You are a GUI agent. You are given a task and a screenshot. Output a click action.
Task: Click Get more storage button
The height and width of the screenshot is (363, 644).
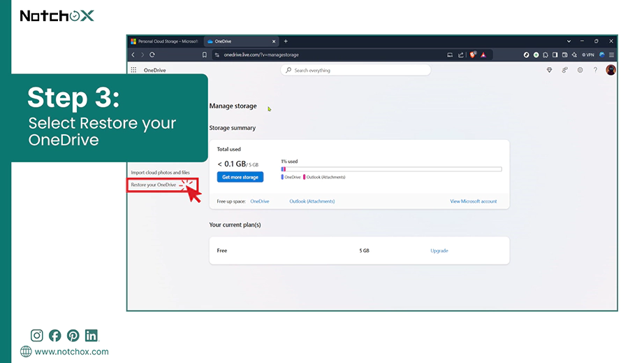click(x=240, y=177)
